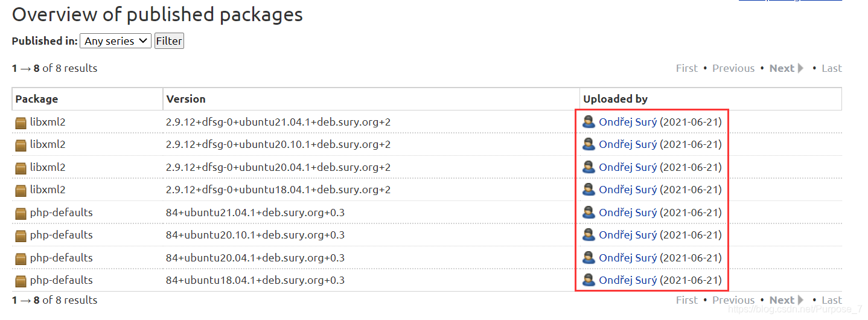Click package icon for php-defaults ubuntu20.04.1 row

[21, 258]
